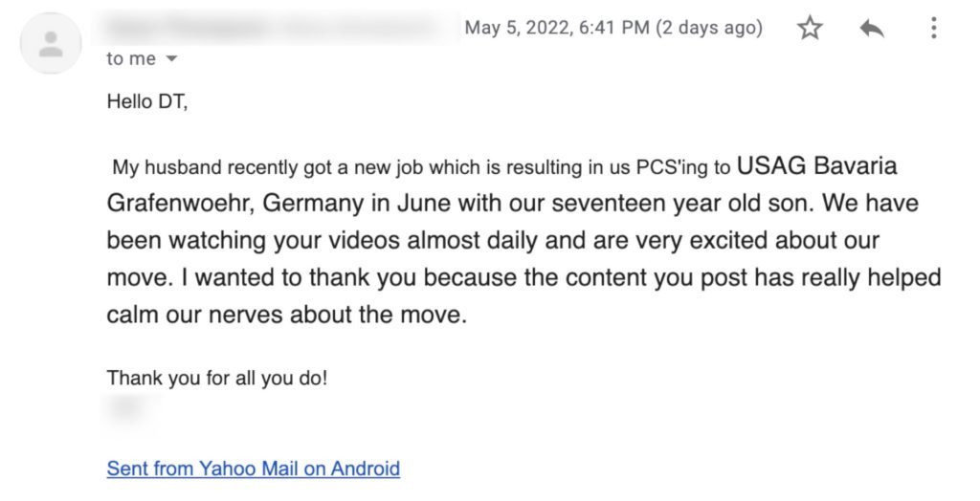
Task: Star this email message
Action: click(810, 29)
